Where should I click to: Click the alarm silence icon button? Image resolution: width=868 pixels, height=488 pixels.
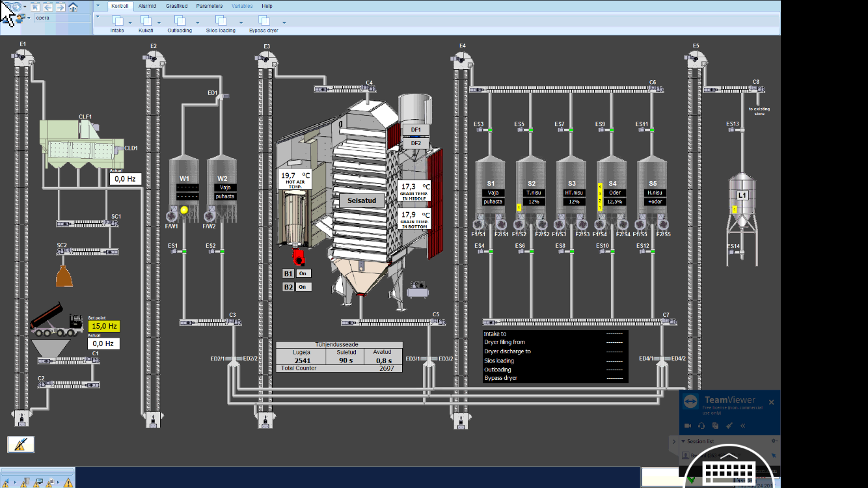tap(20, 444)
